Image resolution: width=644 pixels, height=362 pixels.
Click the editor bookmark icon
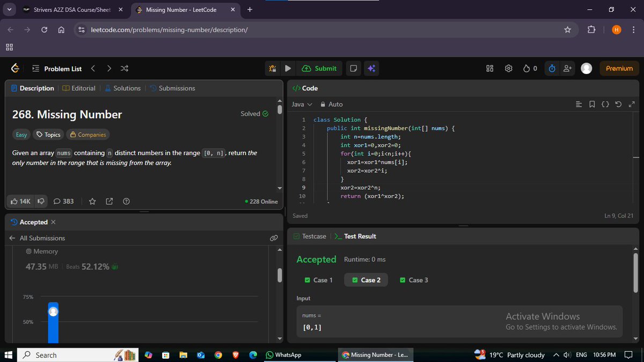coord(592,104)
